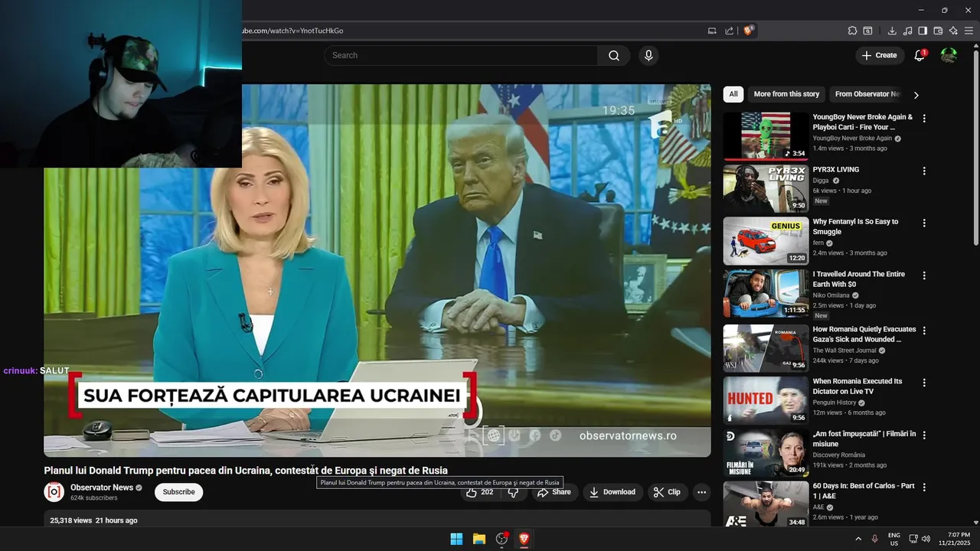Screen dimensions: 980x551
Task: Open options for When Romania Executed Its Dictator
Action: (x=924, y=383)
